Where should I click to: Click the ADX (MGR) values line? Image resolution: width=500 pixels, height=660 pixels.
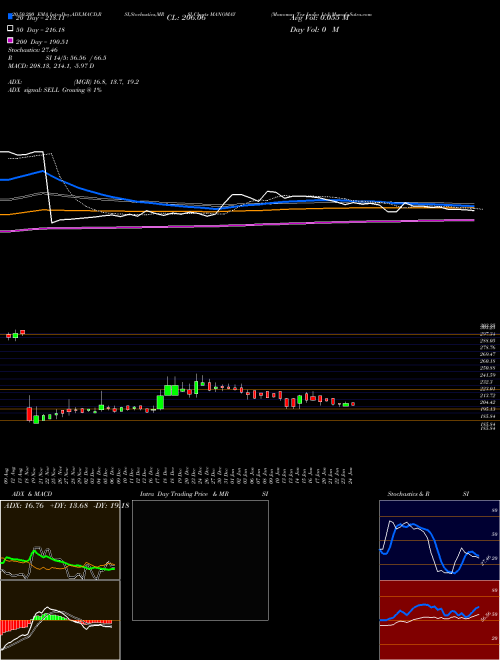click(73, 82)
